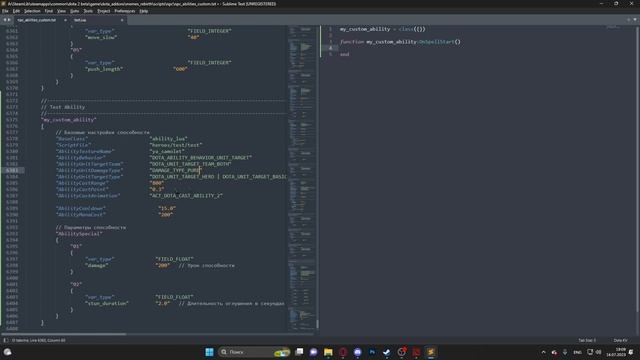This screenshot has height=360, width=640.
Task: Open the weather widget on the taskbar
Action: tap(7, 352)
